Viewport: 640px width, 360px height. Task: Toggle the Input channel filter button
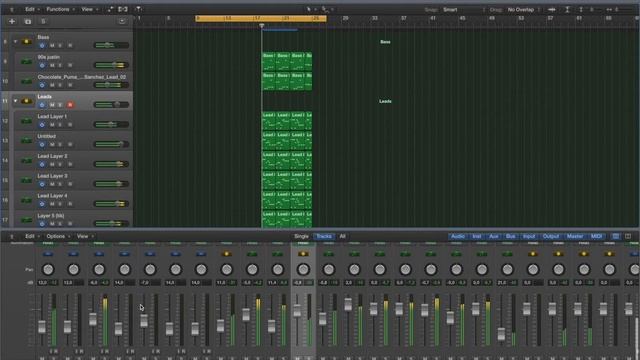point(529,236)
